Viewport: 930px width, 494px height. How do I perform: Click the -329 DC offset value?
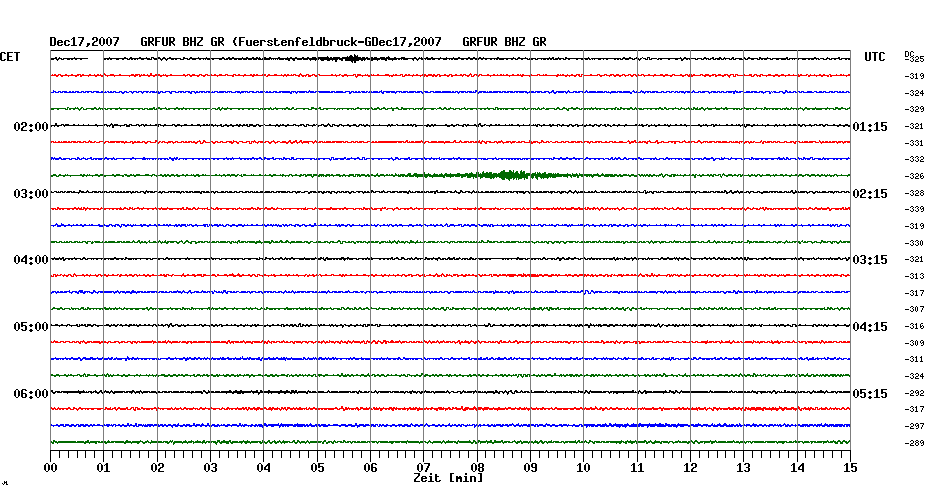914,110
